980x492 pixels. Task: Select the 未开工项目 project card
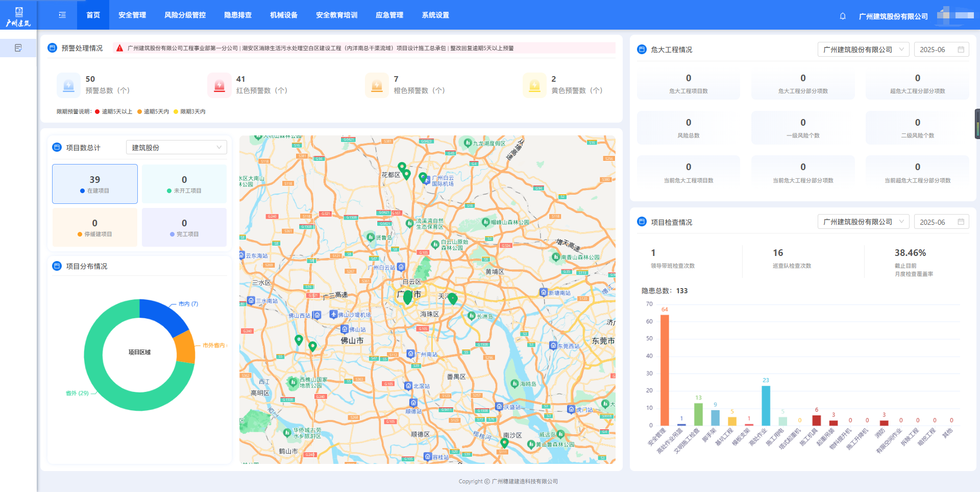point(184,184)
